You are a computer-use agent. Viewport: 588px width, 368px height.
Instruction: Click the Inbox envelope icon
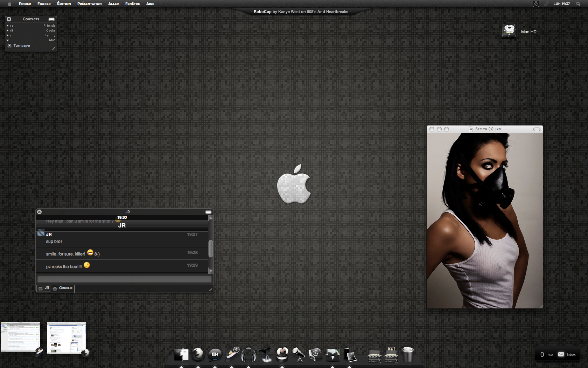[561, 354]
